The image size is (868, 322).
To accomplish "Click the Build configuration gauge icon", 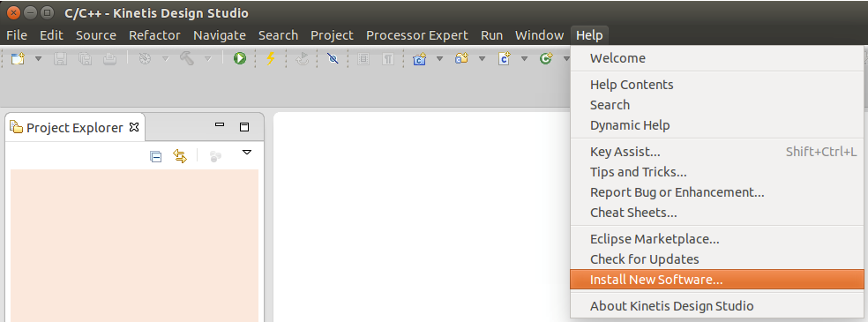I will [x=145, y=58].
